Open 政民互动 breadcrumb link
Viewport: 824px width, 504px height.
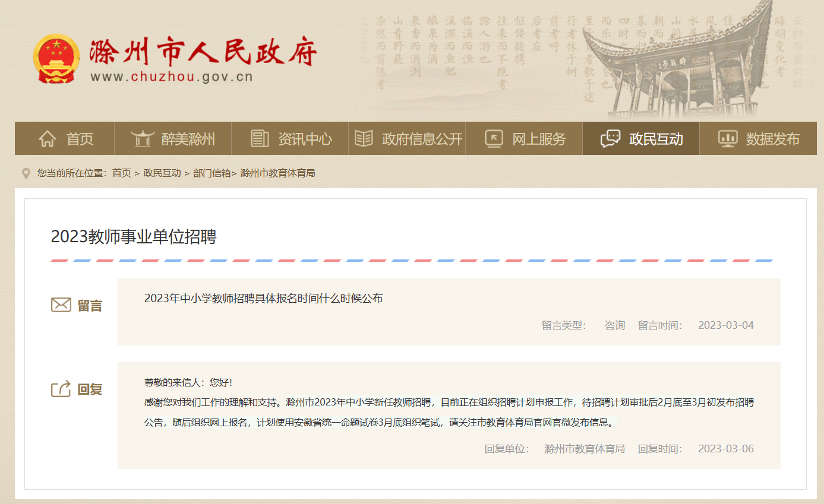tap(162, 173)
